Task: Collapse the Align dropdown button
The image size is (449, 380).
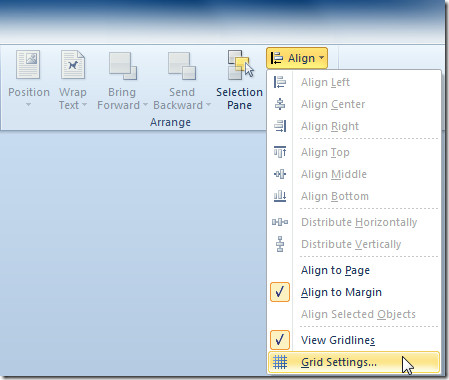Action: (297, 58)
